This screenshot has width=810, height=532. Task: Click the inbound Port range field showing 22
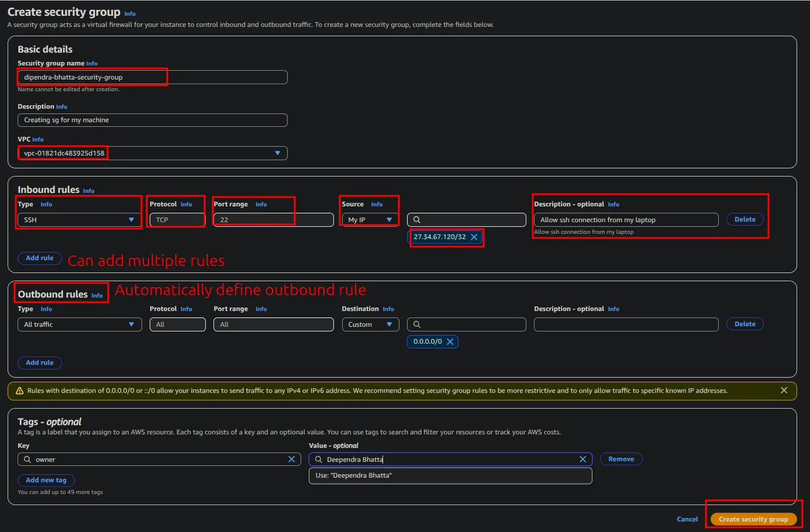274,220
